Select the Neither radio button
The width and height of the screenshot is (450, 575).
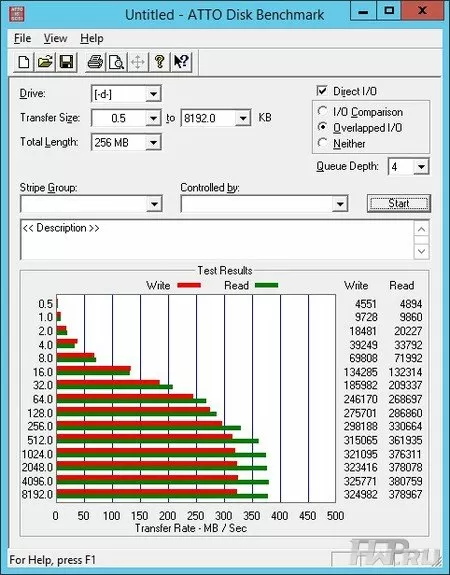click(x=323, y=143)
